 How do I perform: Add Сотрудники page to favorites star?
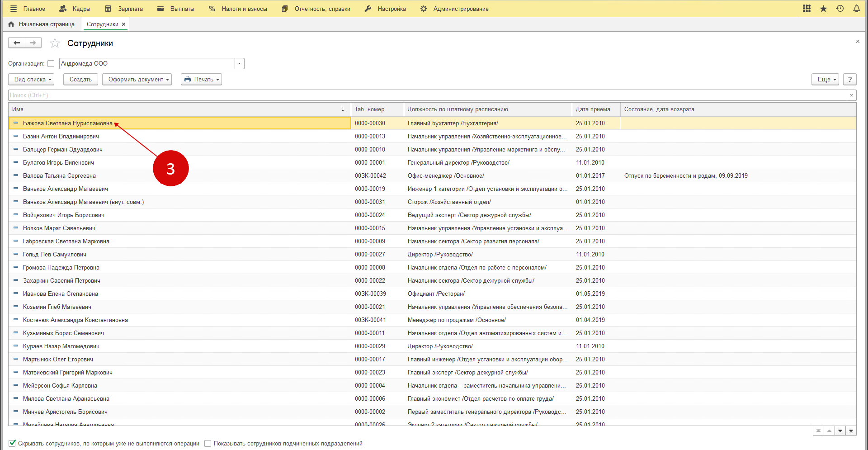55,43
